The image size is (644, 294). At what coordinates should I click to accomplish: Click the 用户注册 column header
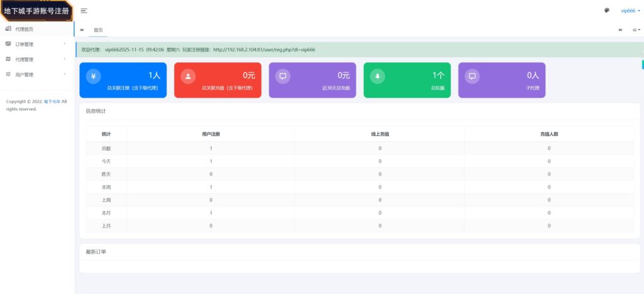(x=211, y=134)
